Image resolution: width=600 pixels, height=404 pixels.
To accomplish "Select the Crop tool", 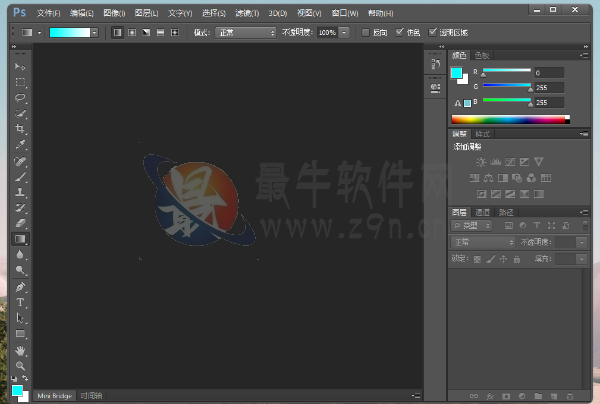I will pyautogui.click(x=20, y=129).
